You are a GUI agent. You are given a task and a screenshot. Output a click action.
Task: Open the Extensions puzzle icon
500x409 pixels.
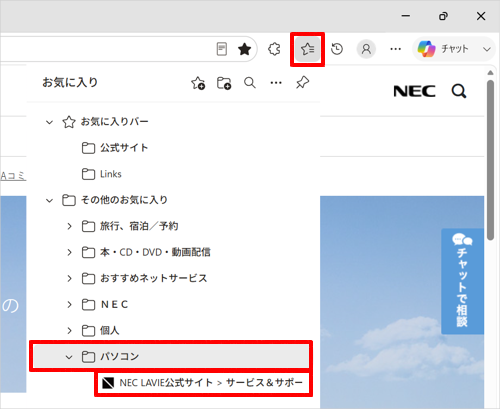coord(274,49)
